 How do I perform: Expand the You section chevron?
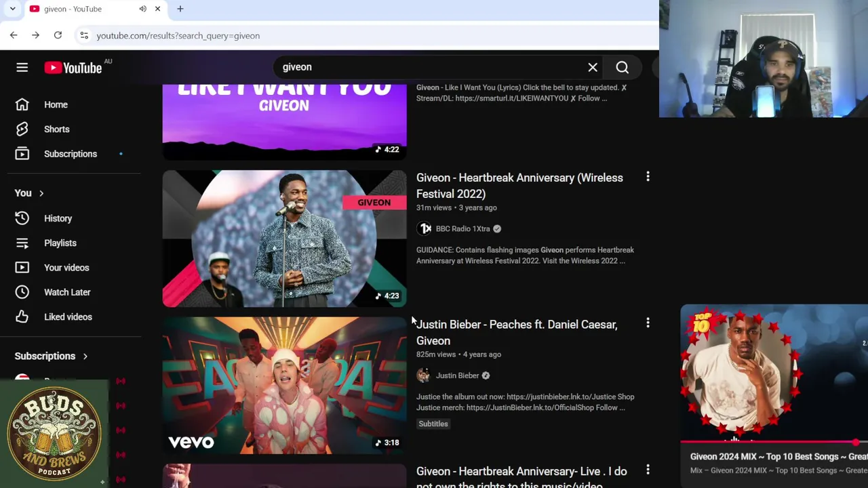[41, 193]
